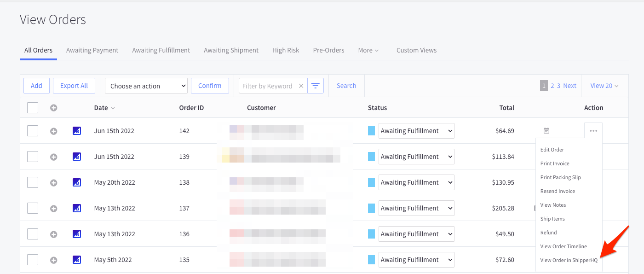Switch to the Awaiting Shipment tab
Viewport: 644px width, 274px height.
pyautogui.click(x=231, y=50)
